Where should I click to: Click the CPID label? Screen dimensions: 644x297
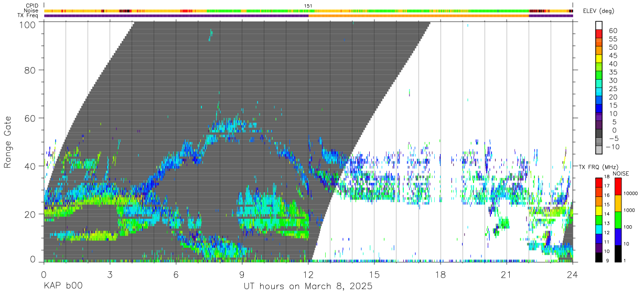[x=33, y=6]
